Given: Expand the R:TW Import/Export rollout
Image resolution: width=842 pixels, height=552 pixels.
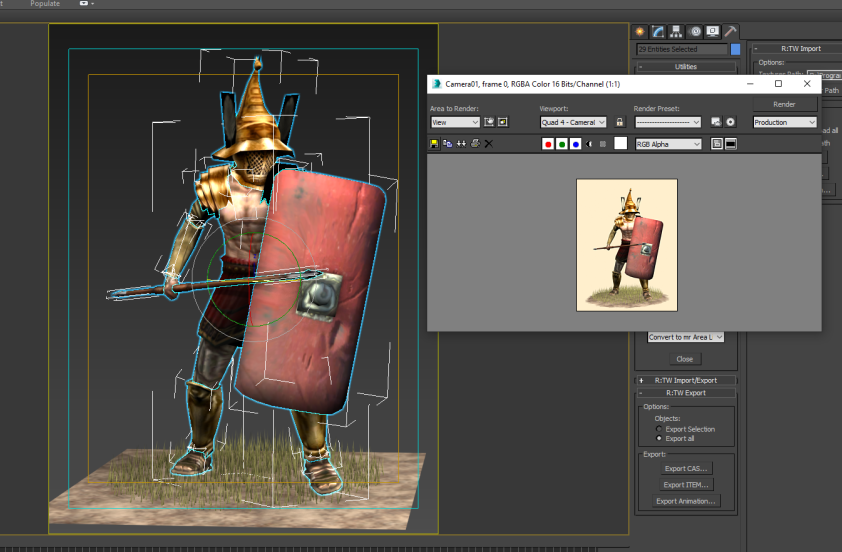Looking at the screenshot, I should [x=686, y=380].
